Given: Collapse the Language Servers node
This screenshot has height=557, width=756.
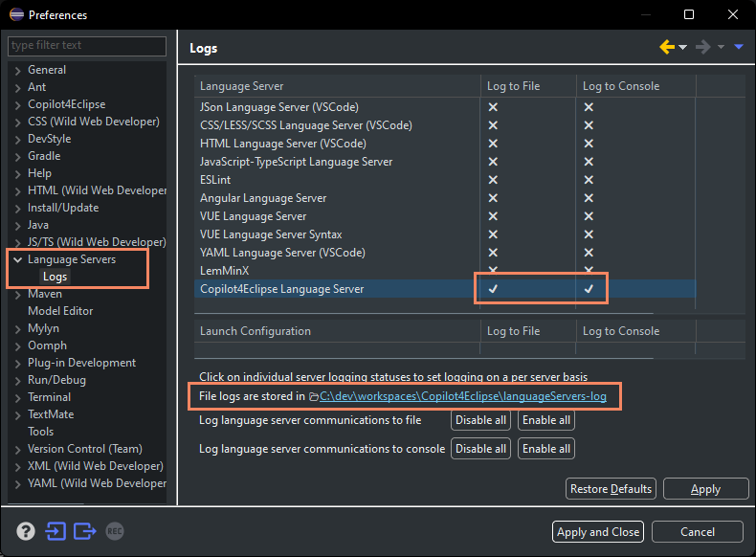Looking at the screenshot, I should pos(18,260).
